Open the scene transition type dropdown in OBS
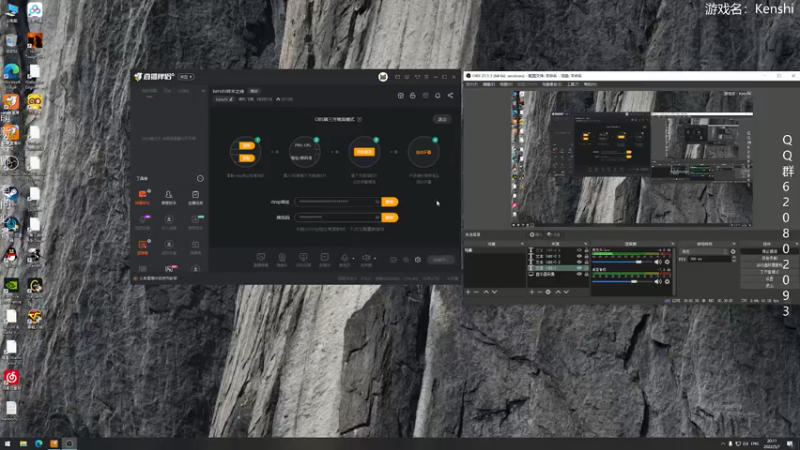Screen dimensions: 800x450 [x=705, y=252]
